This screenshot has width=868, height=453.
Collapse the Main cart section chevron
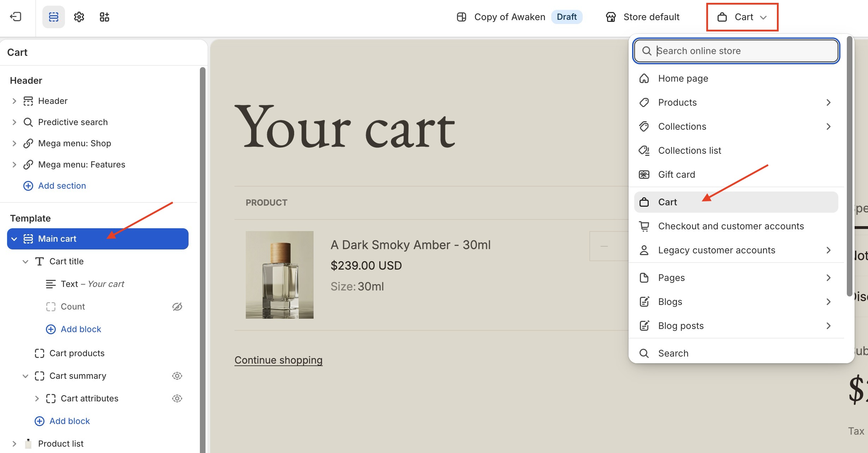tap(14, 239)
